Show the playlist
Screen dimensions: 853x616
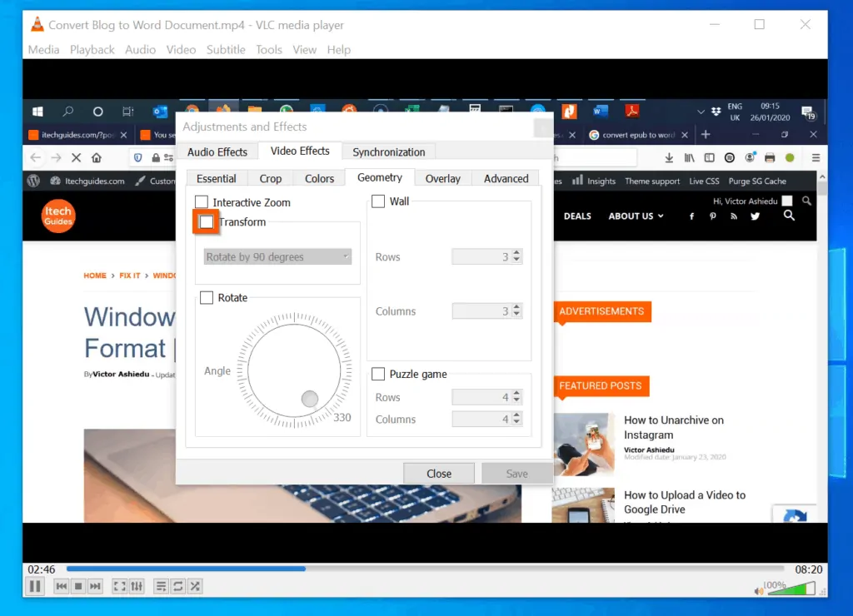pyautogui.click(x=161, y=586)
